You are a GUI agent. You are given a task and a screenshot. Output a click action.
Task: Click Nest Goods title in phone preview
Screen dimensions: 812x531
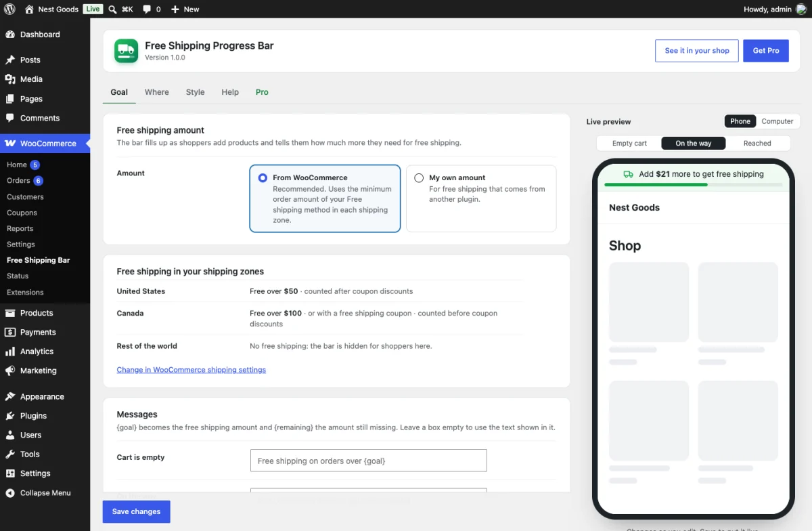(x=634, y=208)
